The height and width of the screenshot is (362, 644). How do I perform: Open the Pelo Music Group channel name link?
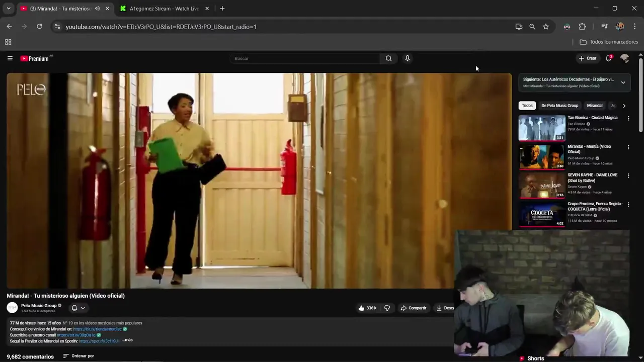pyautogui.click(x=39, y=305)
